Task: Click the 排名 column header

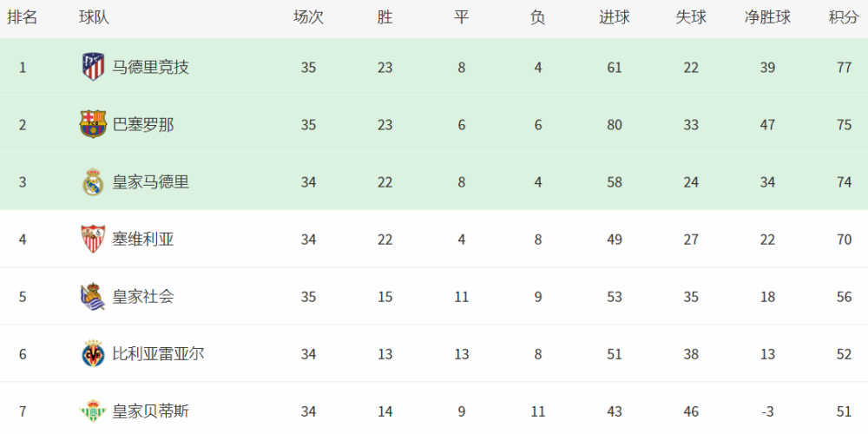Action: tap(23, 17)
